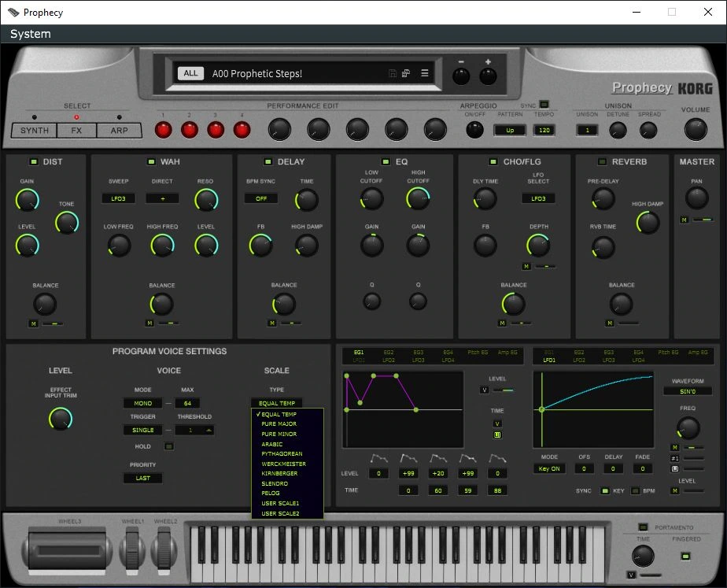Click the FX select button
The height and width of the screenshot is (588, 727).
coord(76,131)
